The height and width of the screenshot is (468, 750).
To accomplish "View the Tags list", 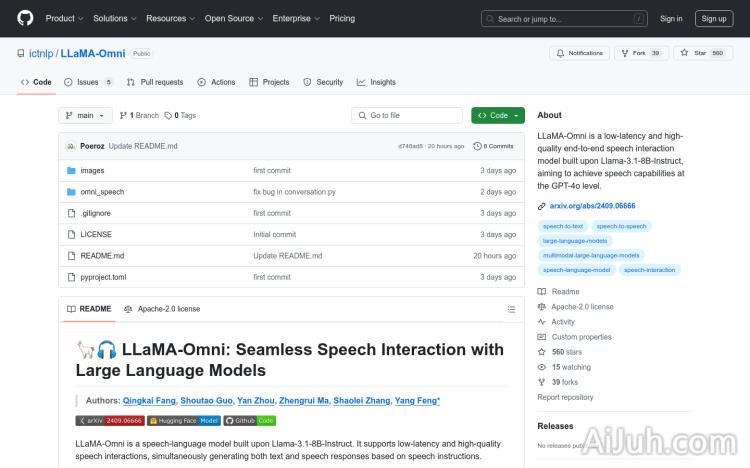I will pos(181,115).
